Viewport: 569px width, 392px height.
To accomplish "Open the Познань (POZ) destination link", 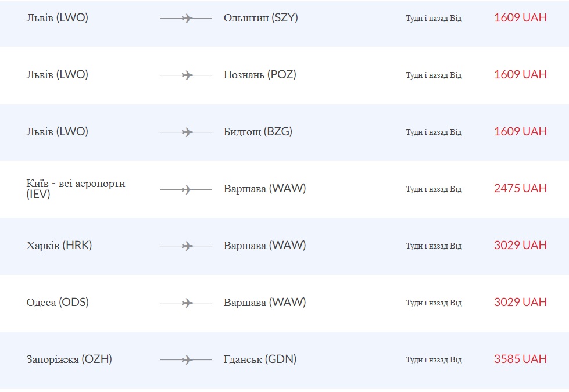I will (260, 75).
